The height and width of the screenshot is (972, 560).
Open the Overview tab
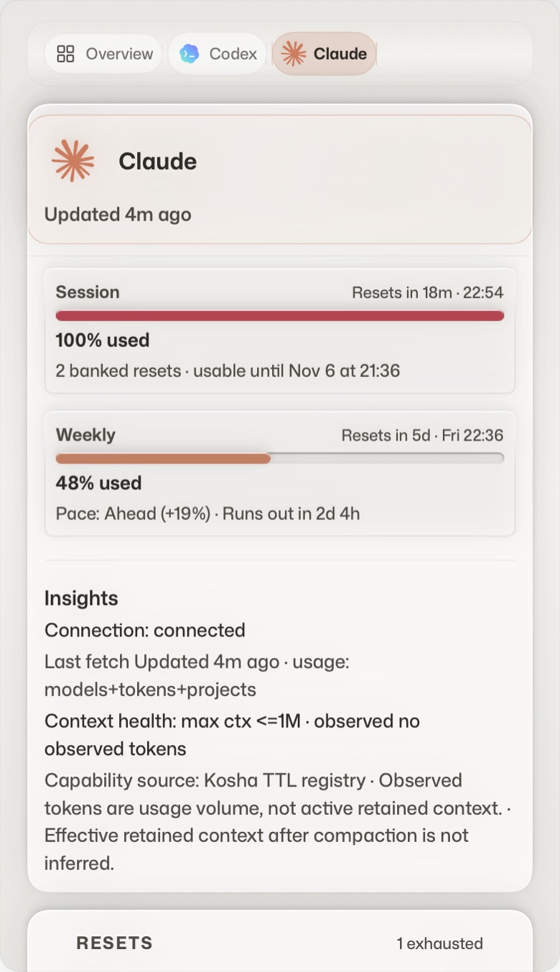point(103,54)
